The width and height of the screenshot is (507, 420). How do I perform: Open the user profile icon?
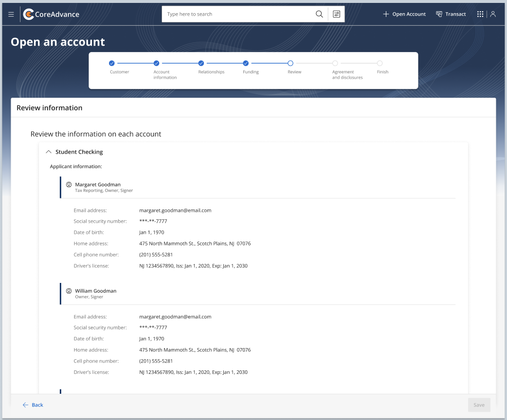click(x=493, y=14)
